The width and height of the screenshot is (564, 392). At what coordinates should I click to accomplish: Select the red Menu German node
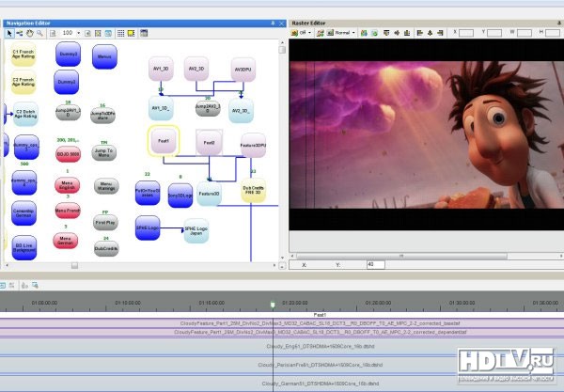click(66, 241)
